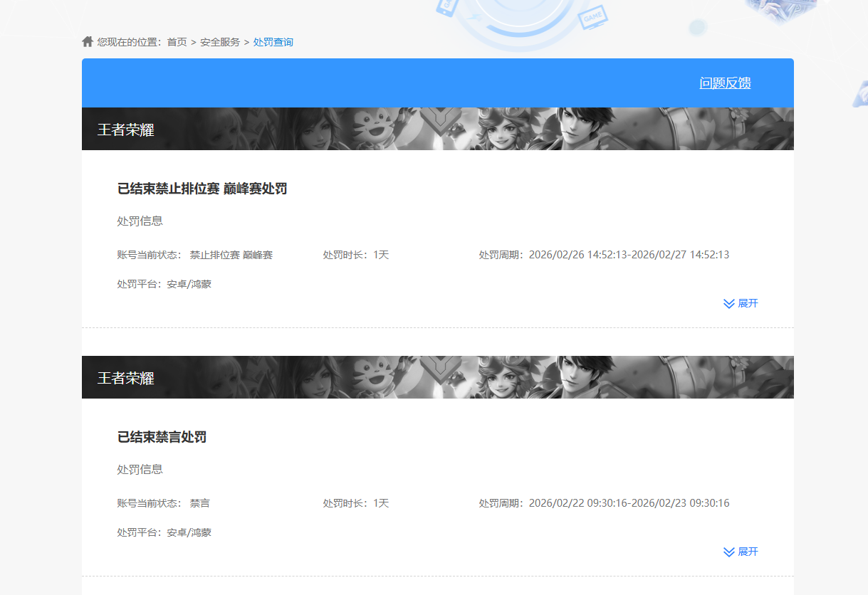The width and height of the screenshot is (868, 595).
Task: Click 处罚信息 label in the ranked ban card
Action: (140, 221)
